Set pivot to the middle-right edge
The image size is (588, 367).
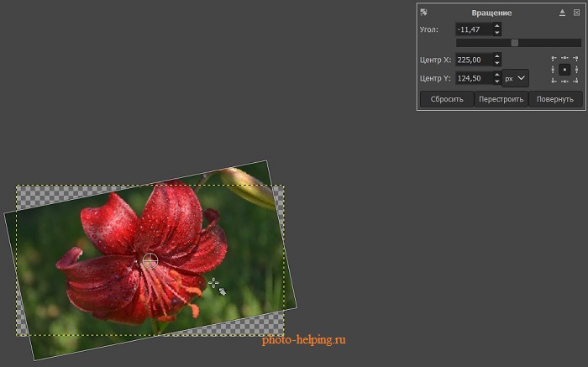[576, 70]
